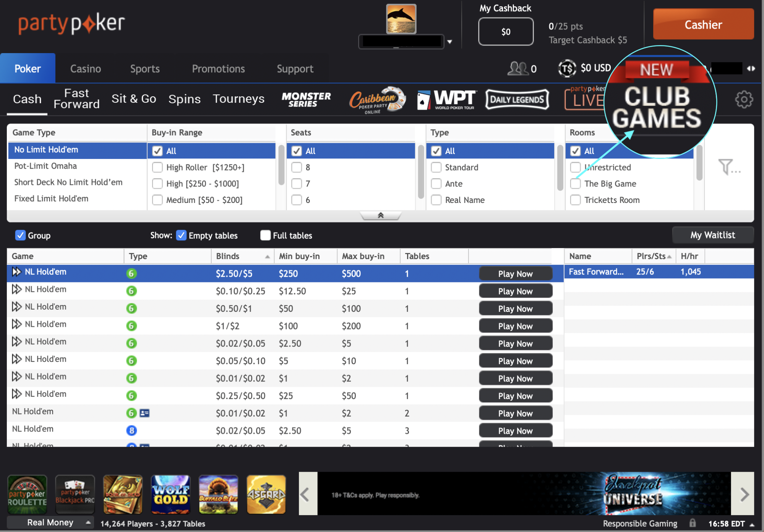The image size is (764, 532).
Task: Launch the golden book slot icon
Action: (123, 495)
